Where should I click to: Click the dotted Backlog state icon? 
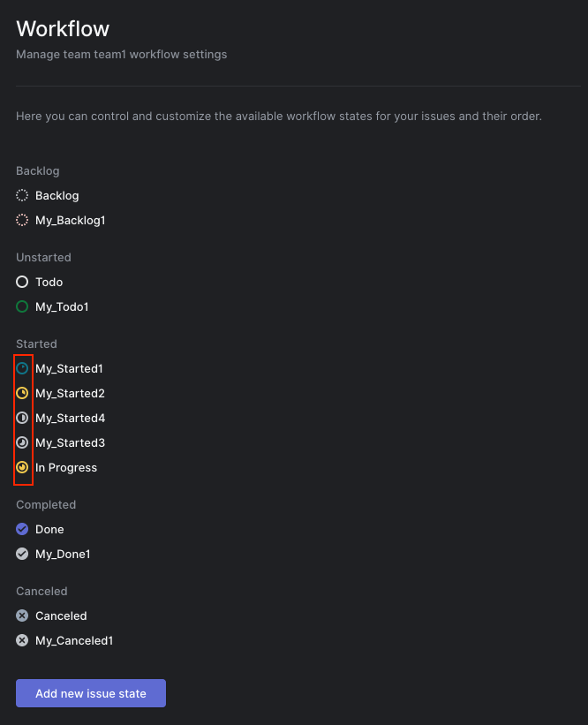click(x=22, y=195)
